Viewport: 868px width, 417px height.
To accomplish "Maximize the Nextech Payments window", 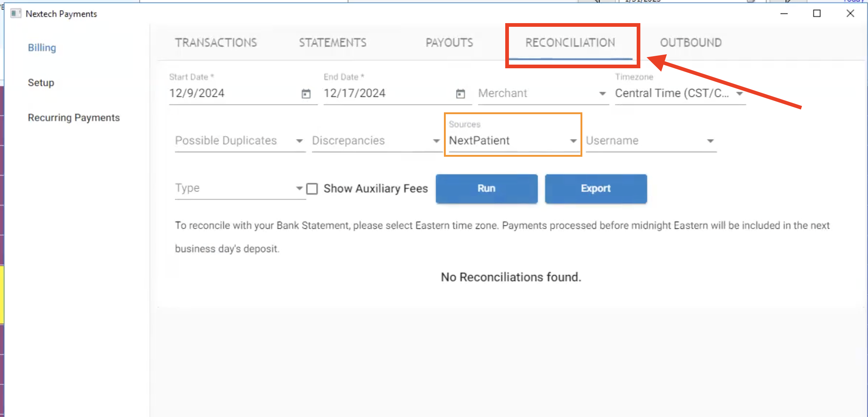I will pyautogui.click(x=817, y=14).
